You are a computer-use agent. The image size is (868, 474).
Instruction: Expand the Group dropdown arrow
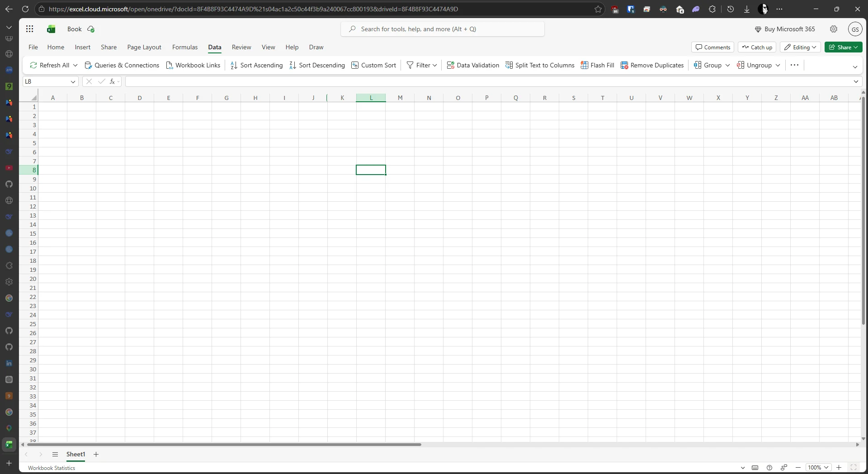point(727,65)
